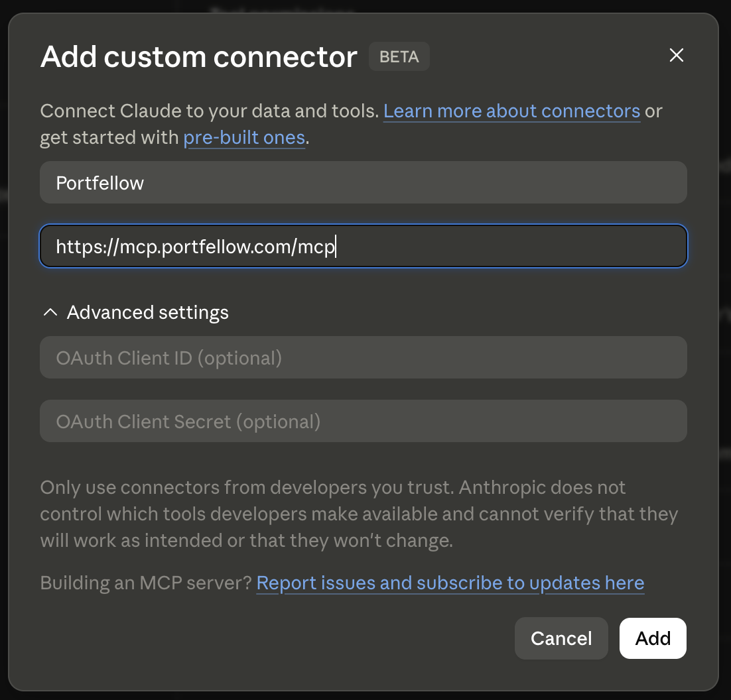
Task: Close the Add custom connector dialog
Action: click(676, 55)
